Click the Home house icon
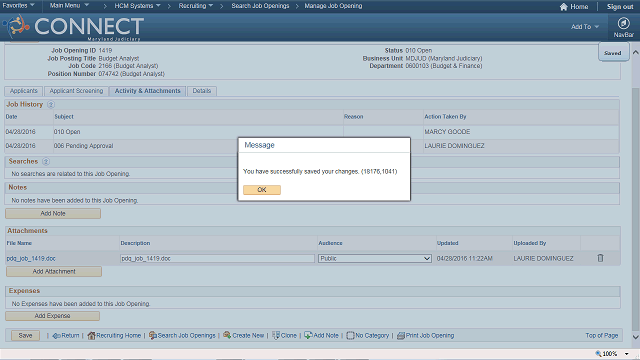 point(564,7)
